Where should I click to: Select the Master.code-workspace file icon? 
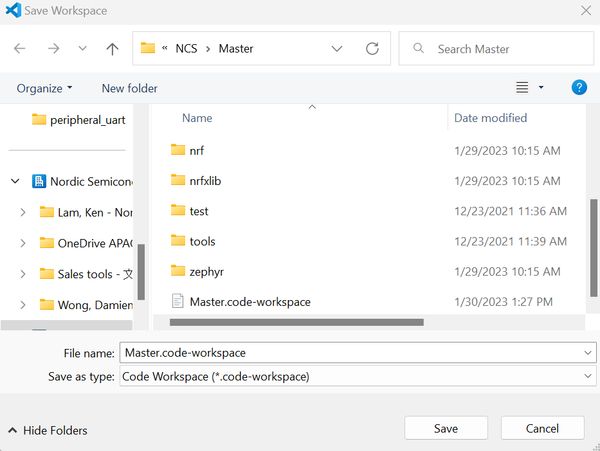click(x=178, y=301)
